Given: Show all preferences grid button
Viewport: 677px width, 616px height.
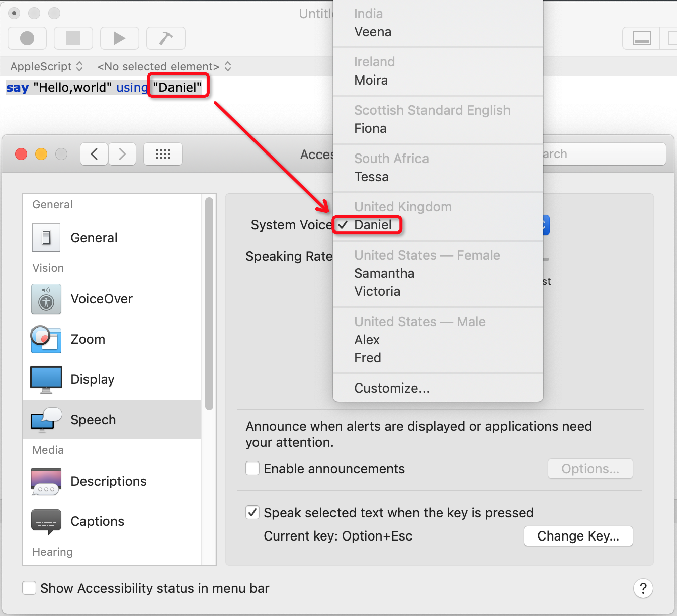Looking at the screenshot, I should pos(163,154).
